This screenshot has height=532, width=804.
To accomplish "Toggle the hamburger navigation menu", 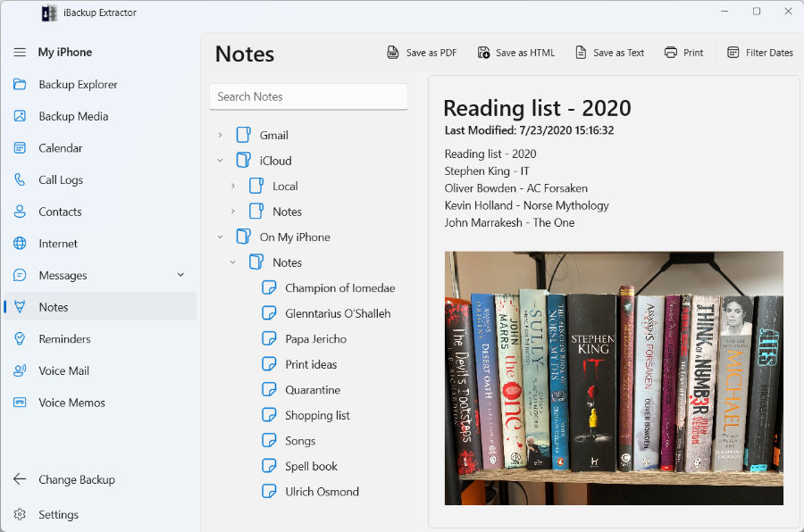I will [20, 53].
